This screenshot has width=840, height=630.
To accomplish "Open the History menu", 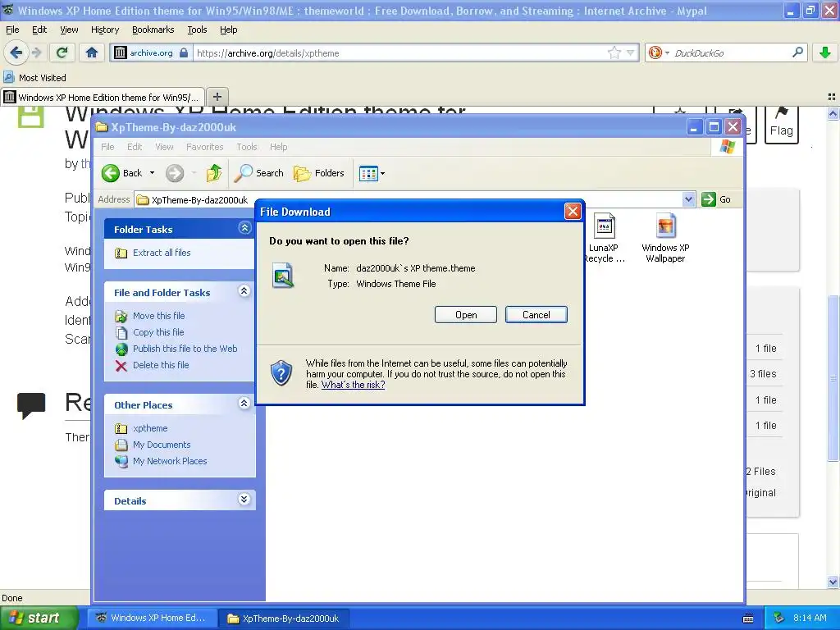I will 104,30.
